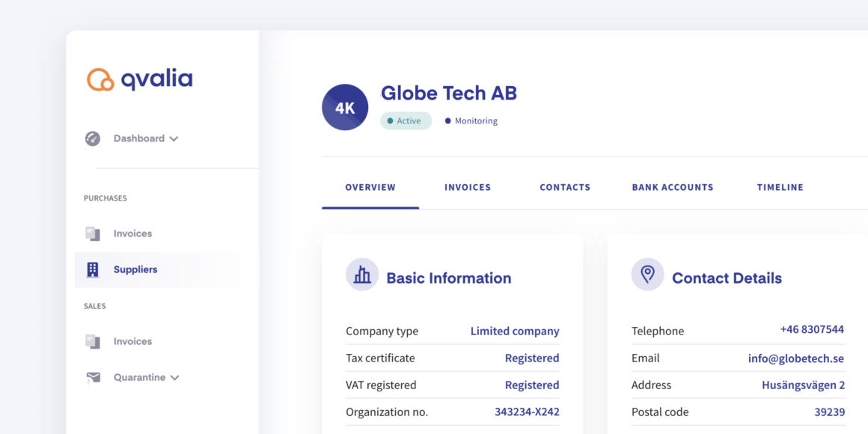868x434 pixels.
Task: Click the Suppliers building icon
Action: tap(93, 269)
